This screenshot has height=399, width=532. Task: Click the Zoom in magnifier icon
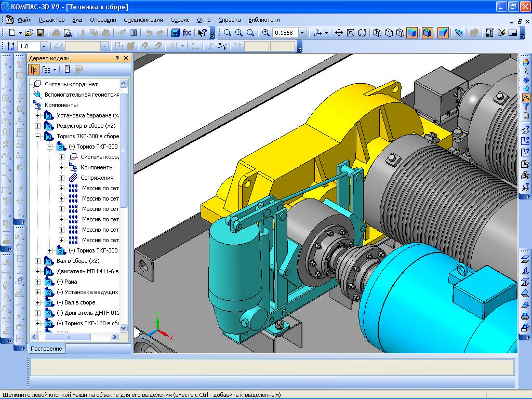tap(239, 33)
